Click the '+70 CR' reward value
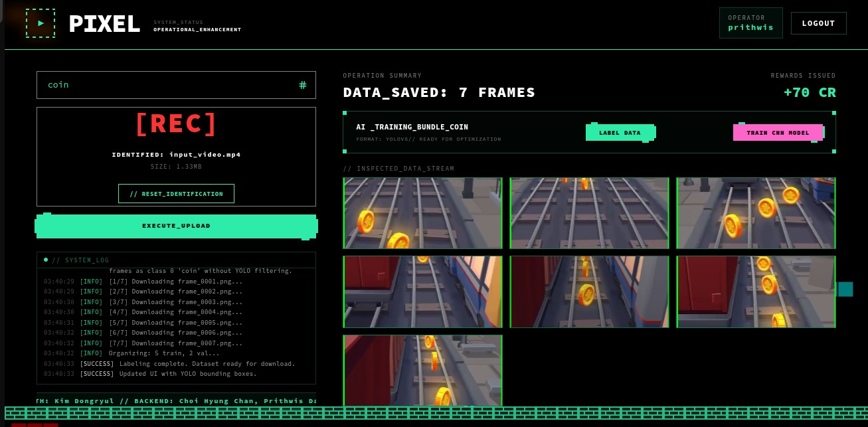The width and height of the screenshot is (868, 427). pos(810,92)
